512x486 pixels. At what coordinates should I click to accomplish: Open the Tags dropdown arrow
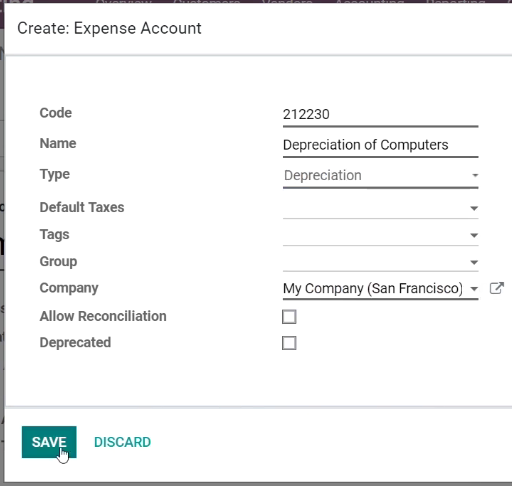474,235
